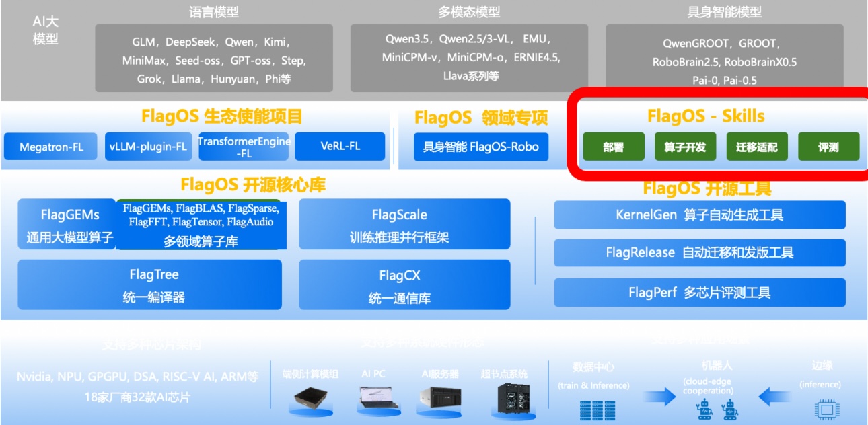
Task: Select FlagRelease 自动迁移和发版工具 box
Action: pos(700,253)
